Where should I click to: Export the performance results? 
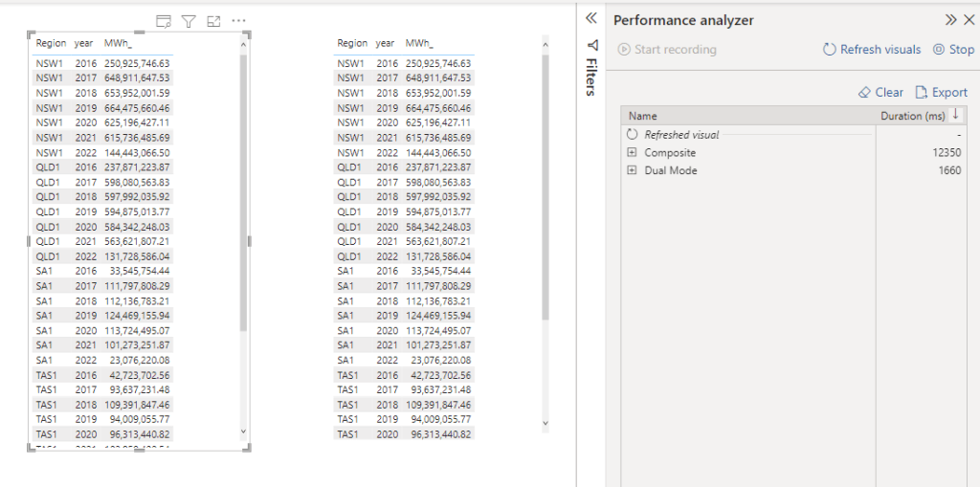[x=942, y=93]
